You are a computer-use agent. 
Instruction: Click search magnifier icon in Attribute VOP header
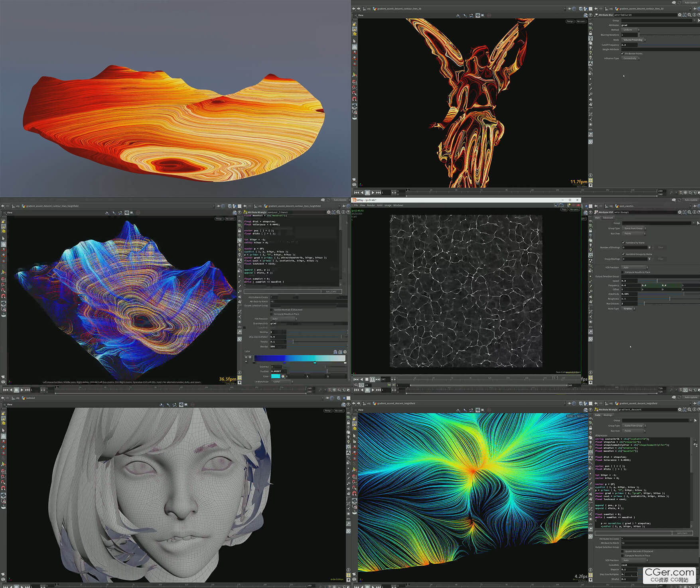tap(690, 212)
